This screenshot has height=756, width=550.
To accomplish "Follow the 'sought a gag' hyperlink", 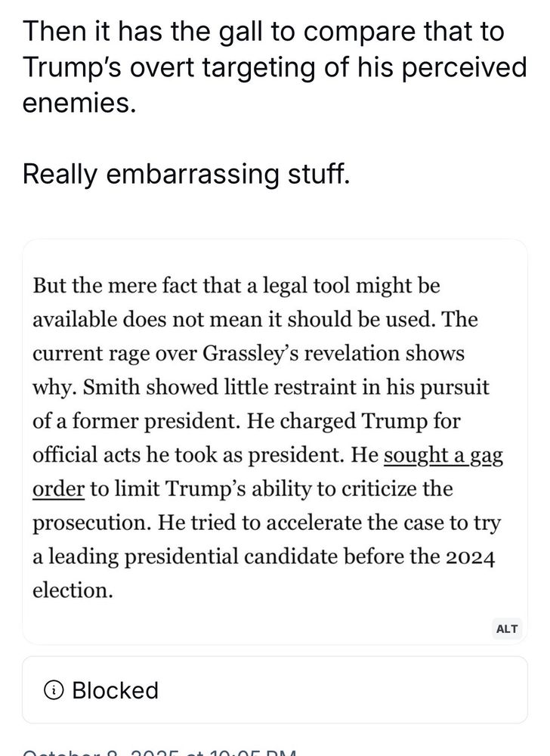I will pyautogui.click(x=443, y=454).
